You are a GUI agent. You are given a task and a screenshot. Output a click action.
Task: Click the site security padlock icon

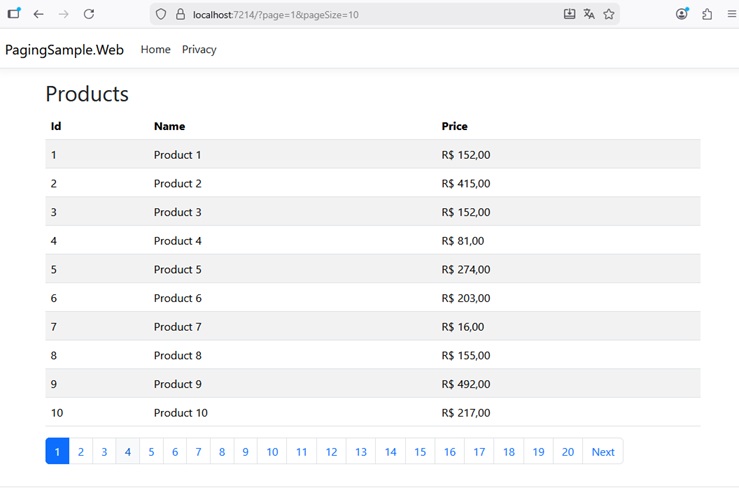[180, 15]
